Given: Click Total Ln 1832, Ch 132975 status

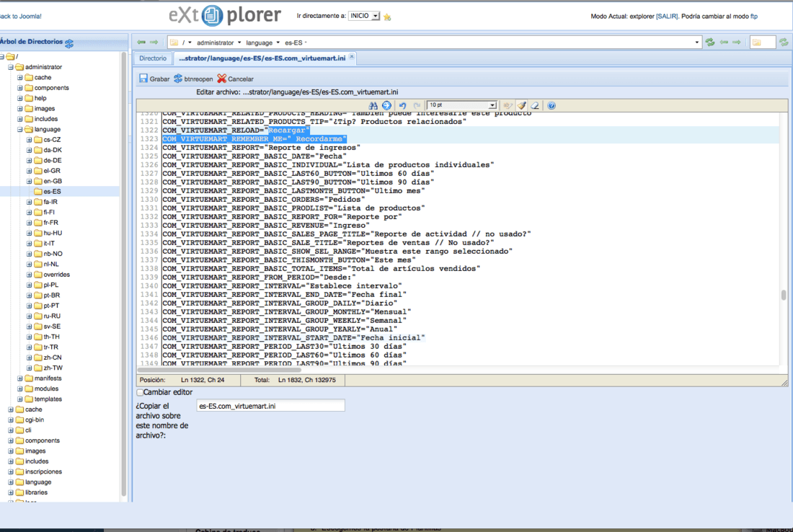Looking at the screenshot, I should click(295, 380).
